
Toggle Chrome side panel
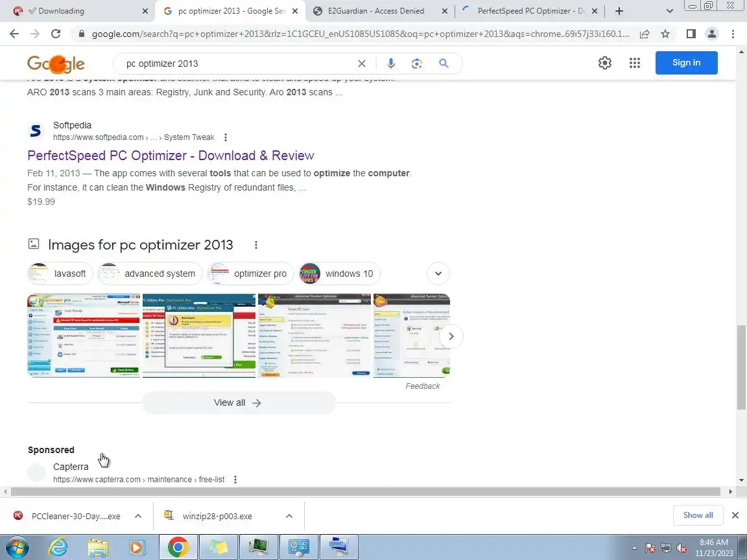click(x=691, y=34)
